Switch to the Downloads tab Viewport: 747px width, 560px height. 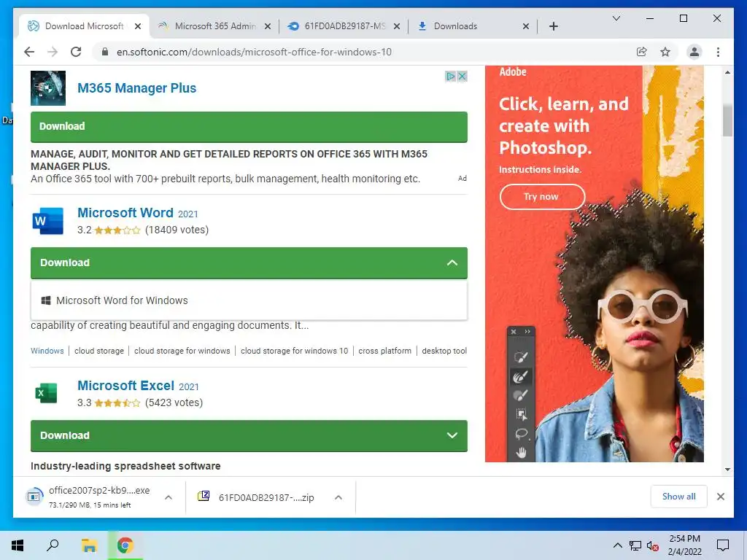(473, 26)
